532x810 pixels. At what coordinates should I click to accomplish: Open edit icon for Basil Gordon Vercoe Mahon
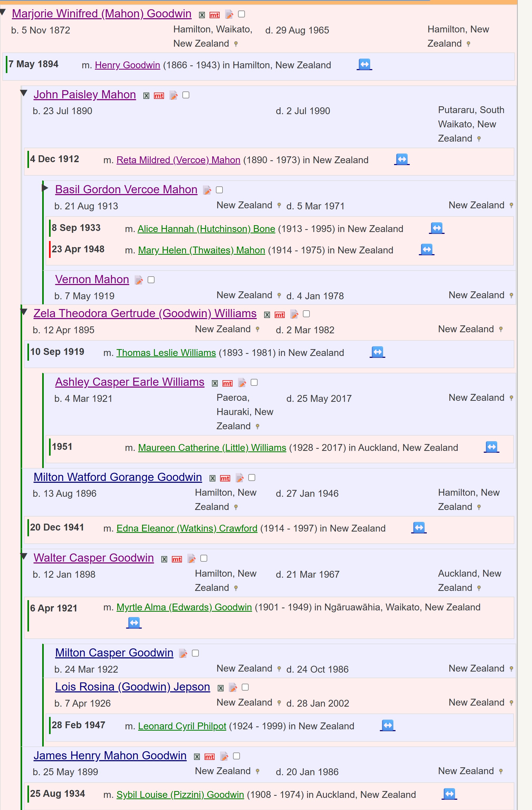(x=207, y=190)
